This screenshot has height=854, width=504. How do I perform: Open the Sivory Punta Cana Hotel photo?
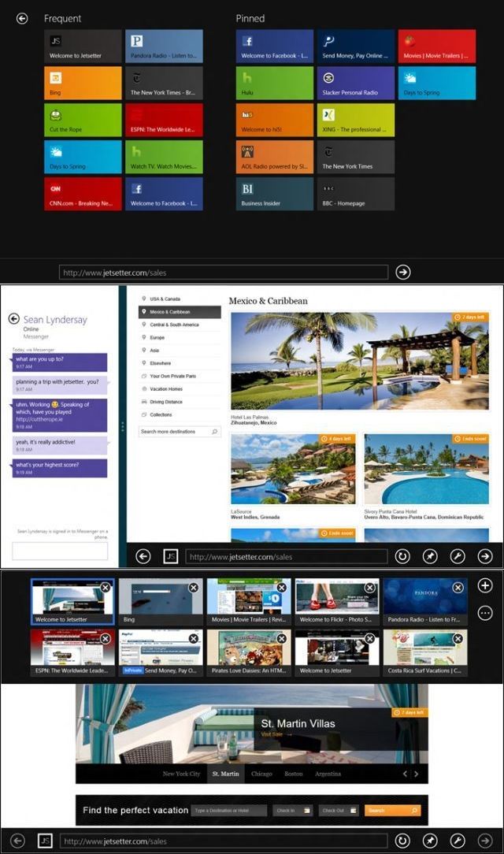pos(426,469)
